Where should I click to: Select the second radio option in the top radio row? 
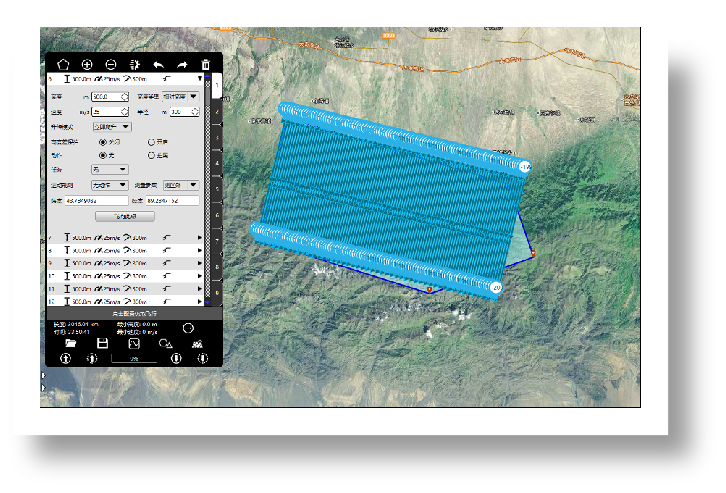[x=152, y=142]
